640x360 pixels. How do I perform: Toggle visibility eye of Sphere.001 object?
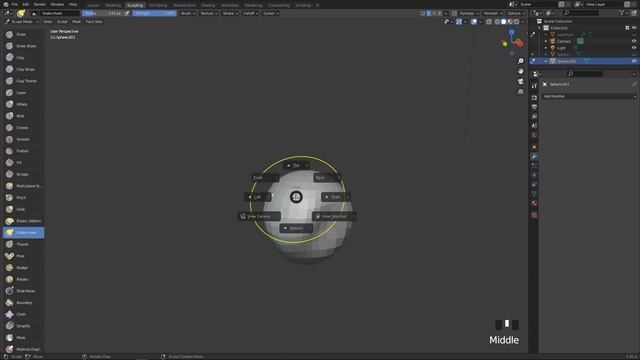(634, 61)
